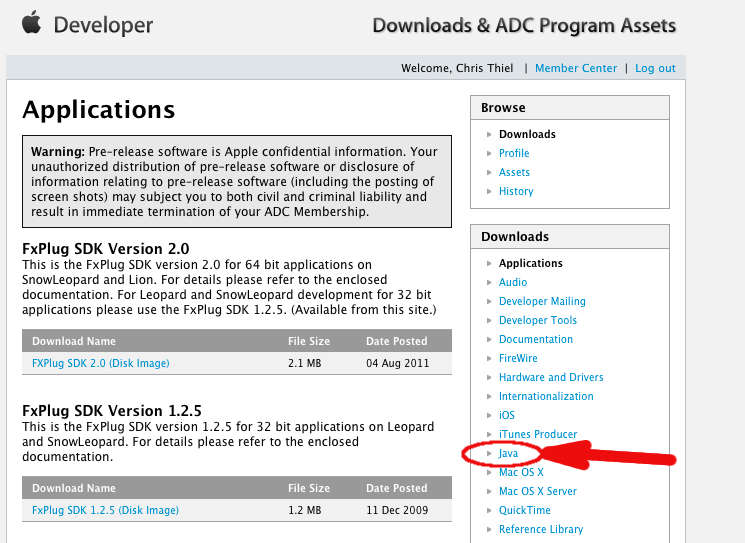Open the Mac OS X Server category
The height and width of the screenshot is (543, 745).
tap(538, 491)
